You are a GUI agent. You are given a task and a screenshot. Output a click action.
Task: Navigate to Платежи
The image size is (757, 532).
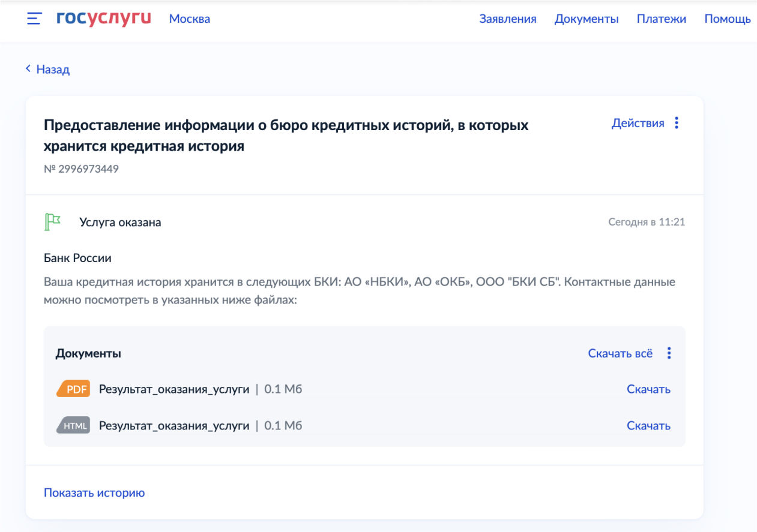coord(661,19)
